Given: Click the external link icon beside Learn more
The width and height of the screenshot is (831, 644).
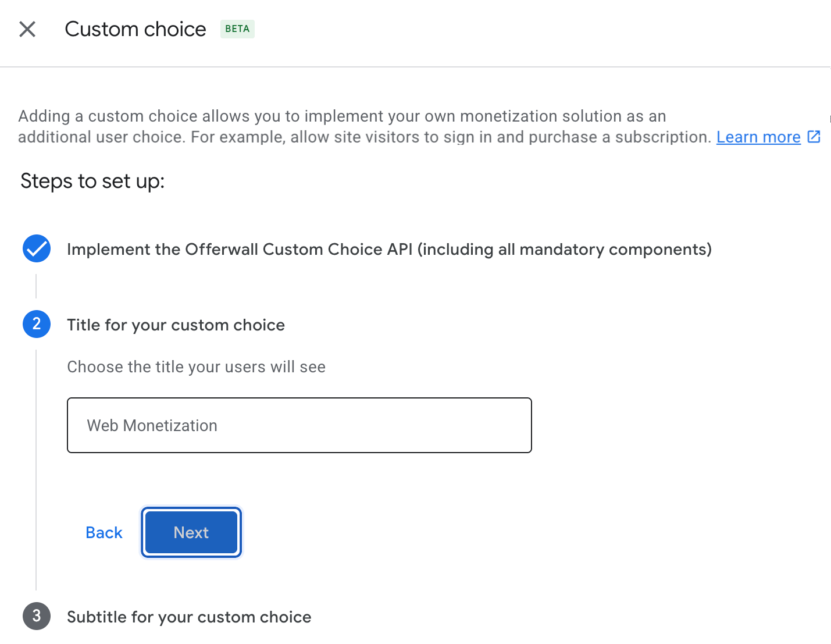Looking at the screenshot, I should (814, 137).
